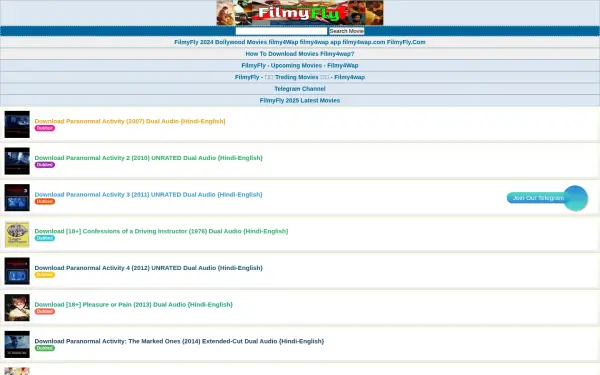Go to FilmyFly Upcoming Movies page
Viewport: 600px width, 375px height.
coord(300,65)
